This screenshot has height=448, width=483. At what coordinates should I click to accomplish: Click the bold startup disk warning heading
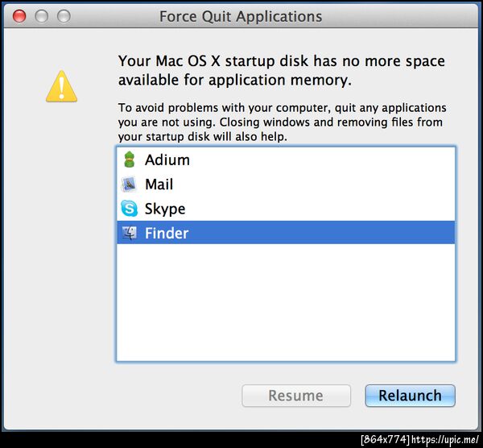[x=281, y=71]
